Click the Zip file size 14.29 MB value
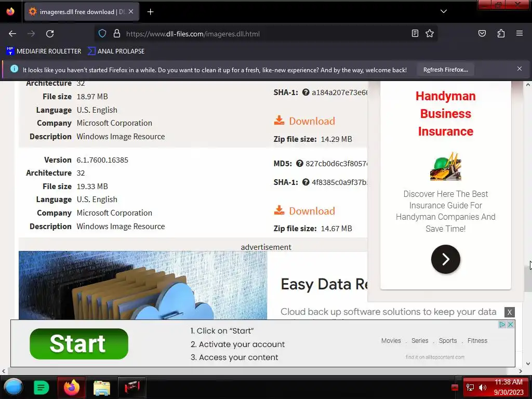The image size is (532, 399). coord(336,139)
